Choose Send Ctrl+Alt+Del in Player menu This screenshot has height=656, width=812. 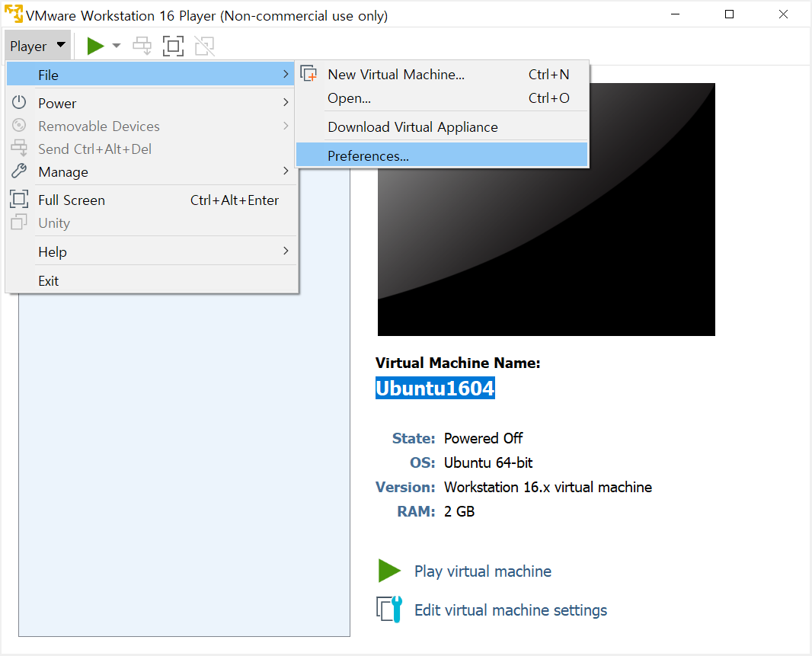151,149
